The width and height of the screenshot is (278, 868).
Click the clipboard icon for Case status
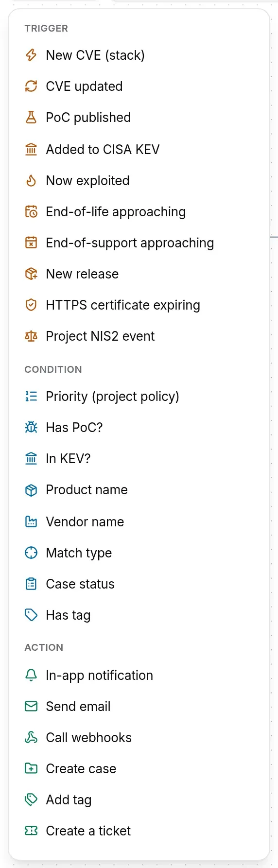tap(31, 584)
